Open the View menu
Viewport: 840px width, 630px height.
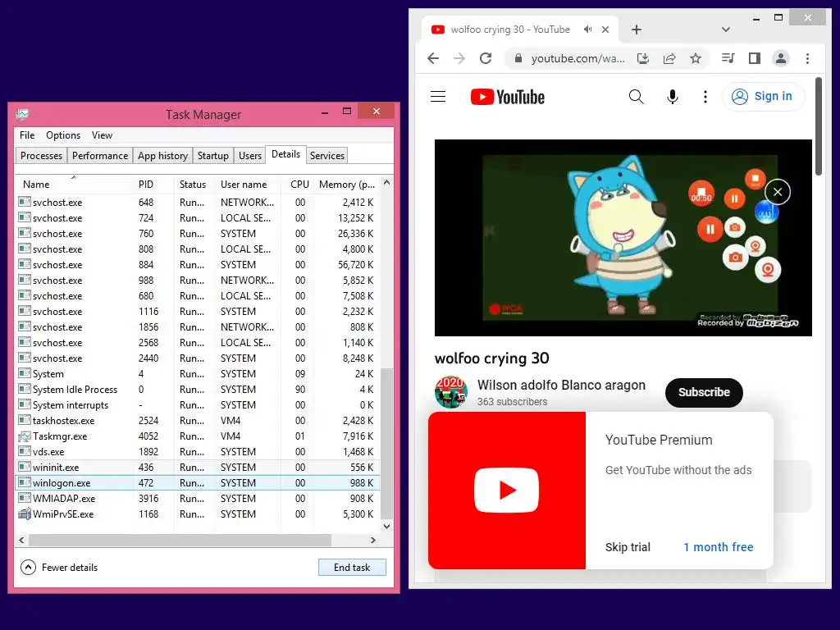pyautogui.click(x=102, y=135)
